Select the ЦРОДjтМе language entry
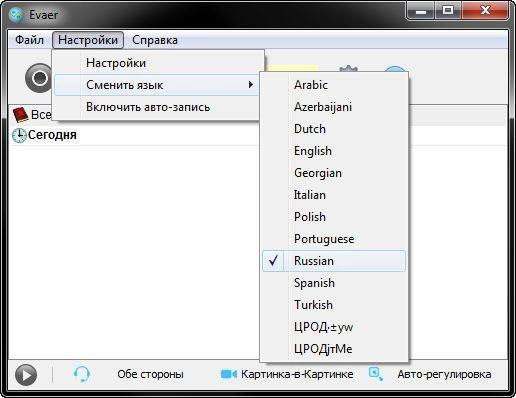Image resolution: width=516 pixels, height=398 pixels. tap(334, 349)
